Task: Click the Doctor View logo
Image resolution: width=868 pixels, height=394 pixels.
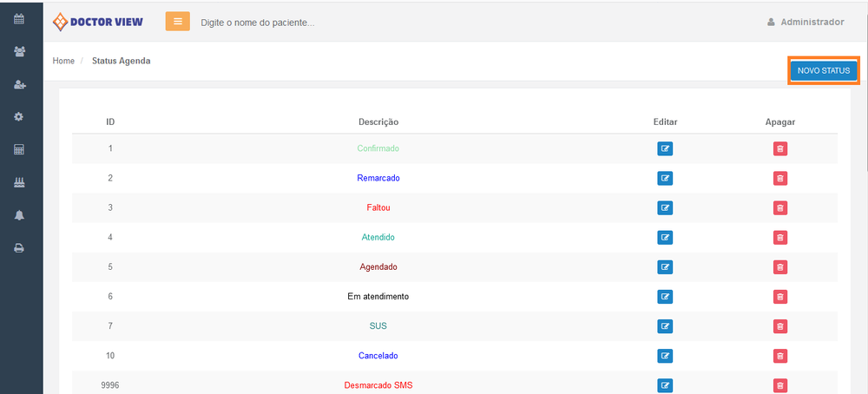Action: pyautogui.click(x=98, y=22)
